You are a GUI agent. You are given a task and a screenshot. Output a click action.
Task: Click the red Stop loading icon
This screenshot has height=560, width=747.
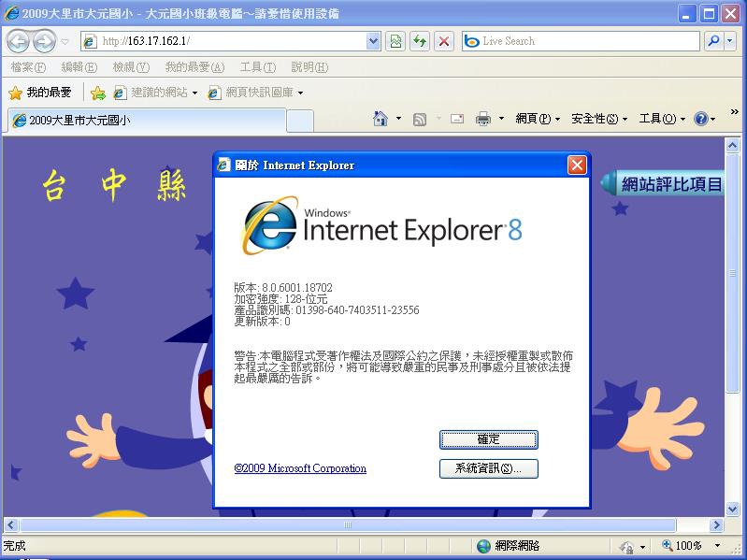(444, 41)
